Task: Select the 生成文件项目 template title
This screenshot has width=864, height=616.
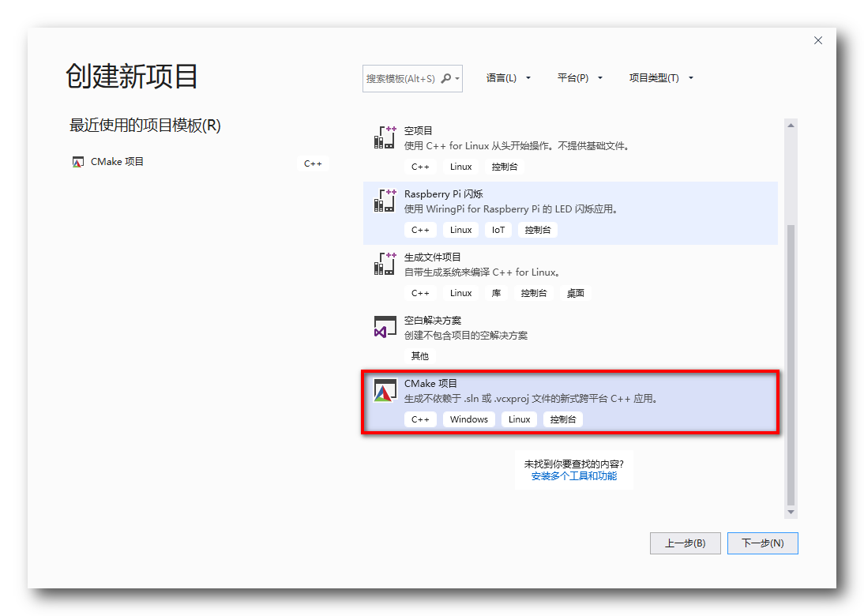Action: (433, 257)
